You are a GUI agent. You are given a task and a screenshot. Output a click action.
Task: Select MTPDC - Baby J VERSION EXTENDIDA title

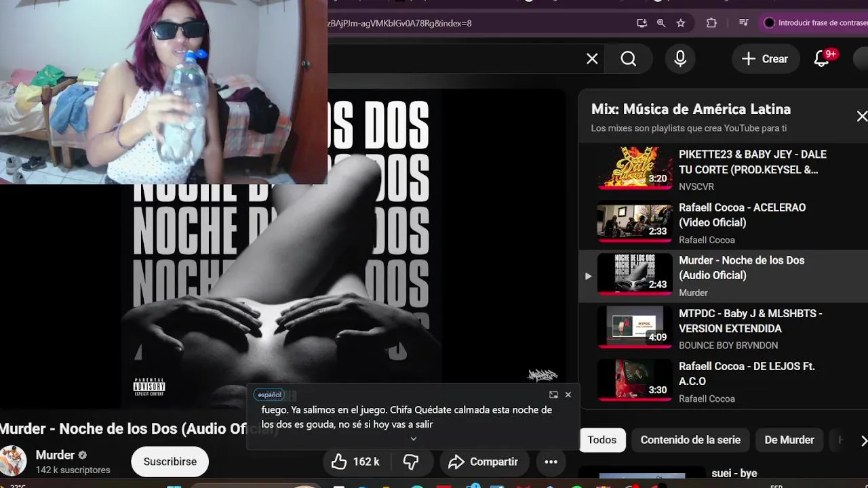point(751,321)
